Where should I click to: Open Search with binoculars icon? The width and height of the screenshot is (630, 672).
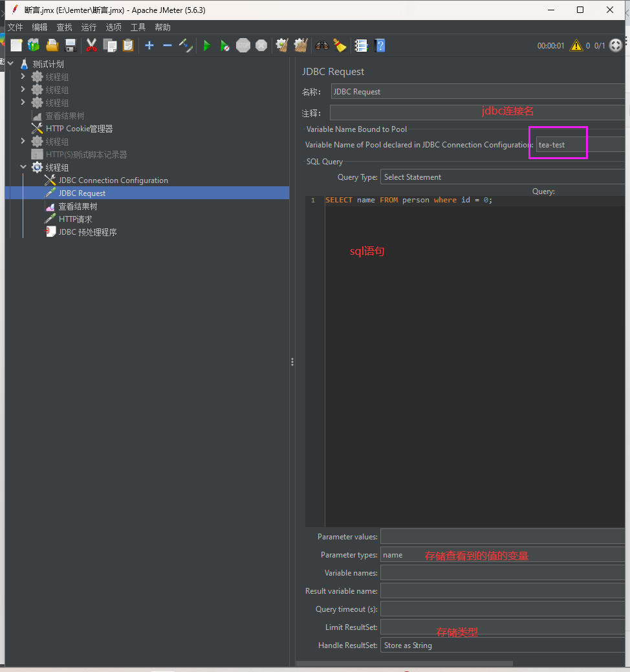click(x=322, y=45)
